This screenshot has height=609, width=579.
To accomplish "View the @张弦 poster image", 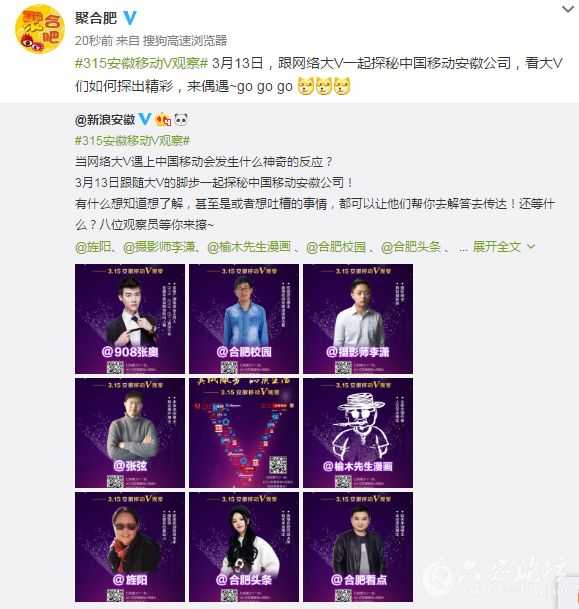I will (x=130, y=433).
